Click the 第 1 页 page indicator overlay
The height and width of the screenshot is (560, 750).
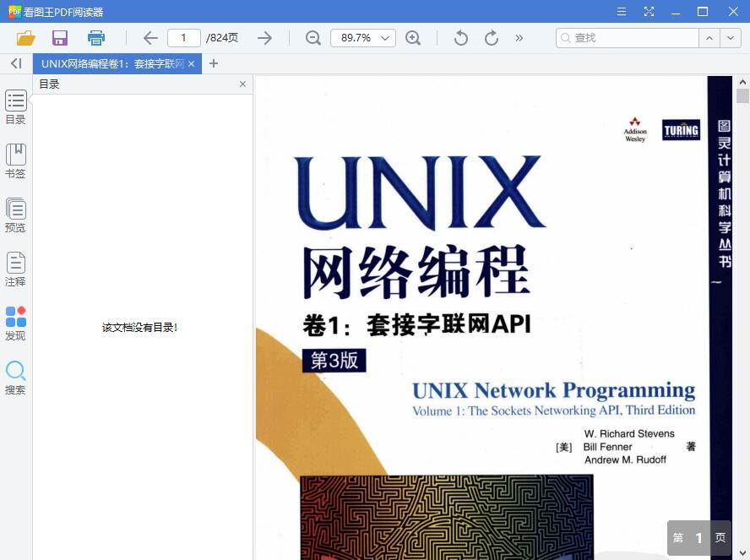[698, 538]
